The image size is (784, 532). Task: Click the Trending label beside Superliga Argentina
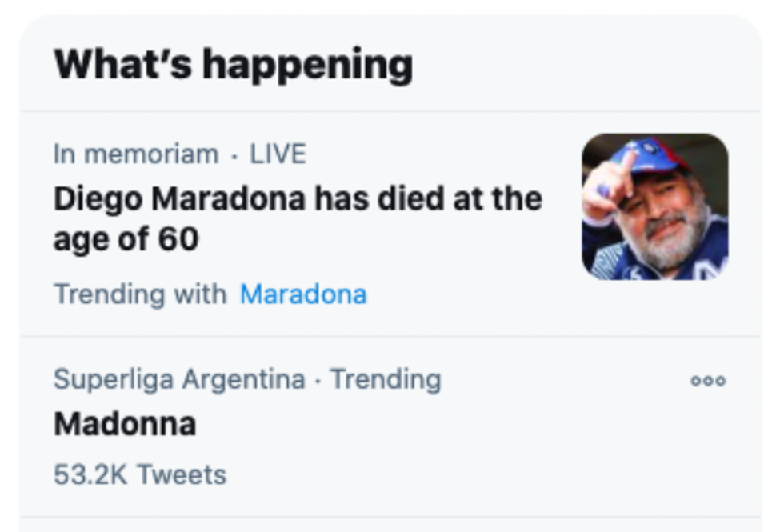pos(386,379)
